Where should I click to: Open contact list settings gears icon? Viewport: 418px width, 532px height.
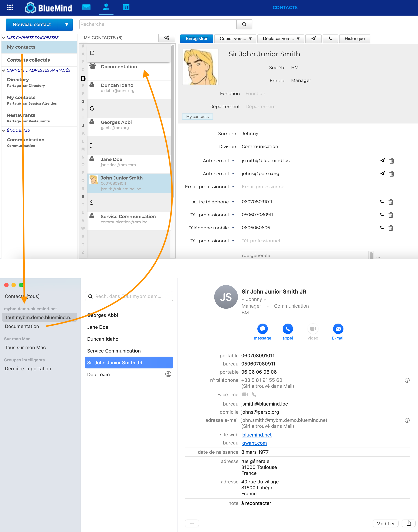(x=167, y=38)
